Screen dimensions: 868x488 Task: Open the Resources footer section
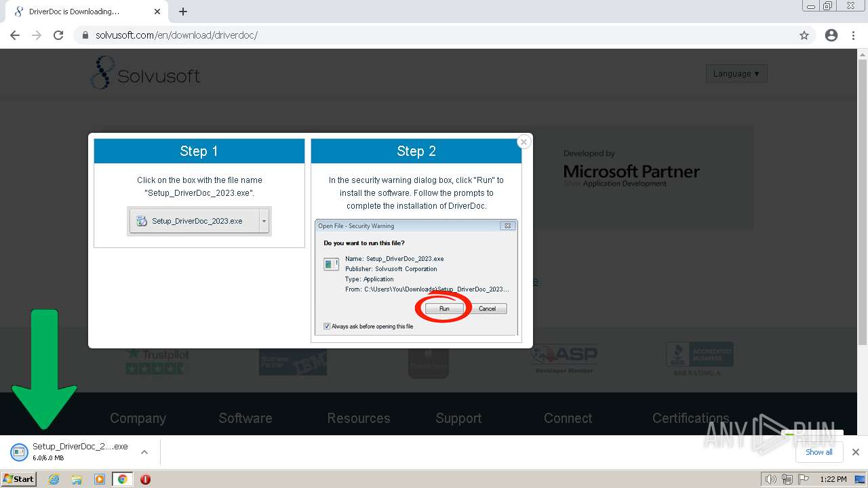coord(359,418)
